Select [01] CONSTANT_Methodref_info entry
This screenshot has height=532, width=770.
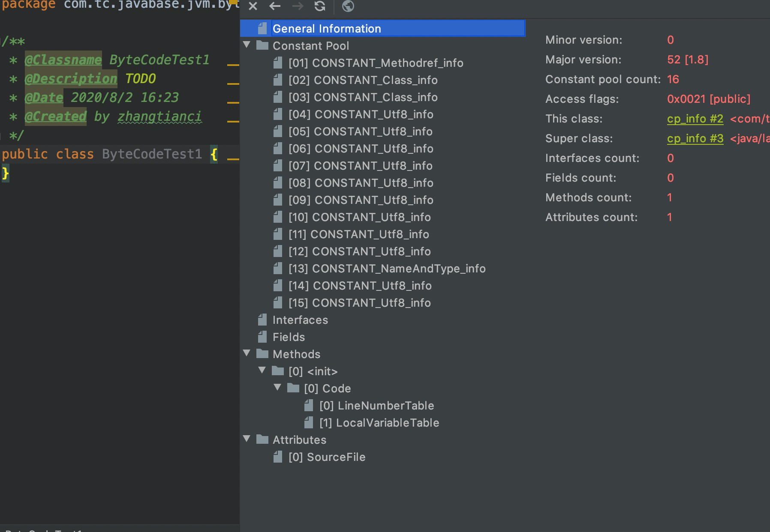tap(376, 63)
